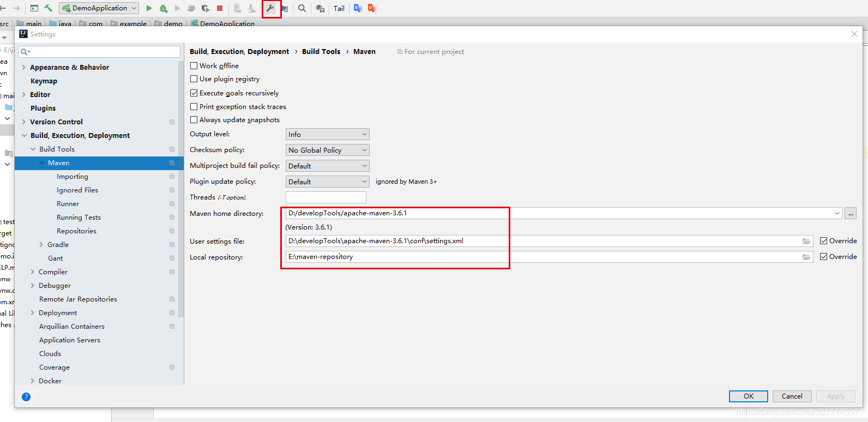Viewport: 868px width, 422px height.
Task: Select Gant under Build Tools
Action: click(x=55, y=258)
